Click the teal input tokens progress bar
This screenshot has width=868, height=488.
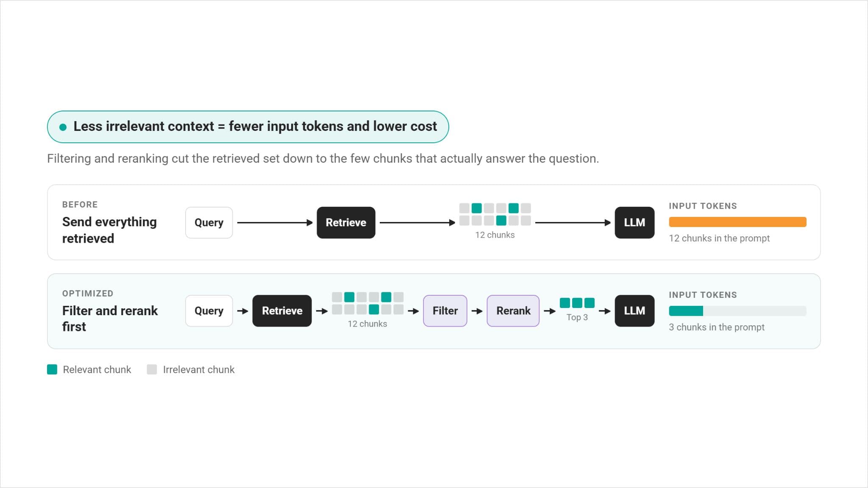coord(737,311)
